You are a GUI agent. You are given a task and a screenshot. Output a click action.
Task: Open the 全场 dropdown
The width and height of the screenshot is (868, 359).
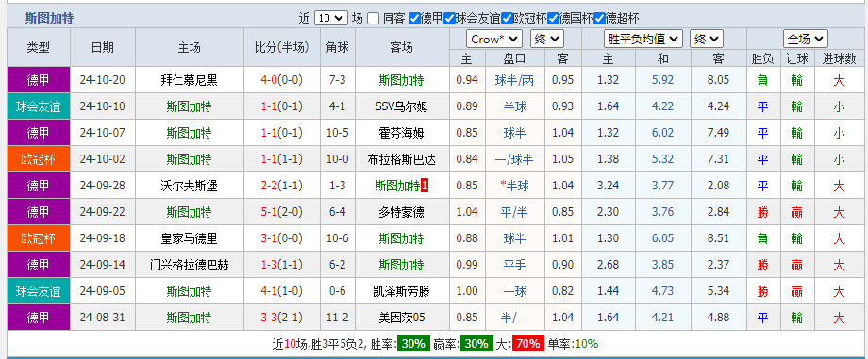point(806,39)
